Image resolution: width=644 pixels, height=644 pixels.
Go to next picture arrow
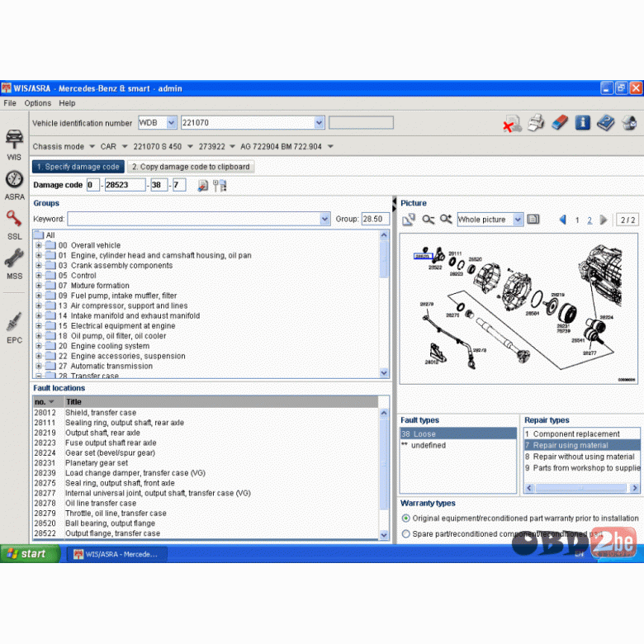[x=604, y=220]
